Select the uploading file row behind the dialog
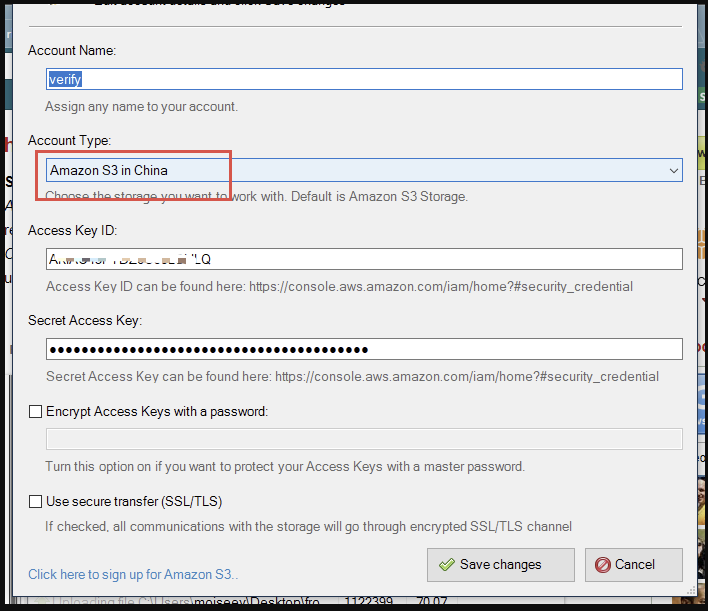This screenshot has height=611, width=708. point(250,603)
